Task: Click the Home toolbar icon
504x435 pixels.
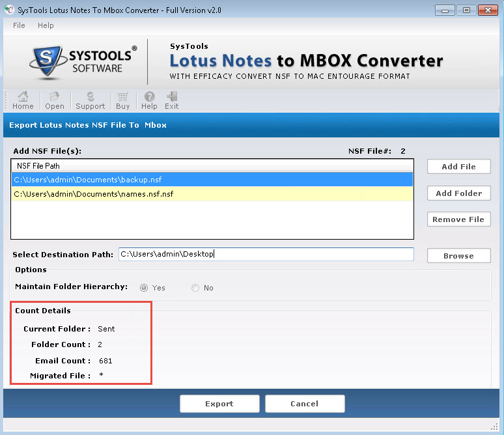Action: [23, 101]
